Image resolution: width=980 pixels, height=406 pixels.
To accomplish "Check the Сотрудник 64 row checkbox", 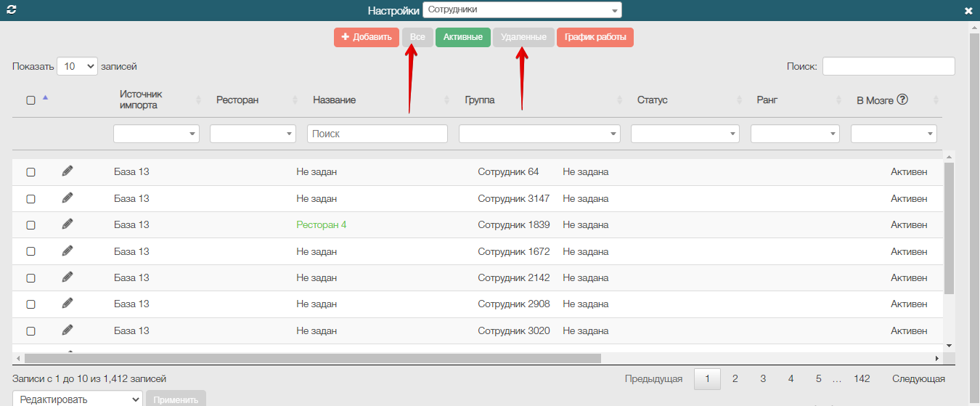I will 30,172.
